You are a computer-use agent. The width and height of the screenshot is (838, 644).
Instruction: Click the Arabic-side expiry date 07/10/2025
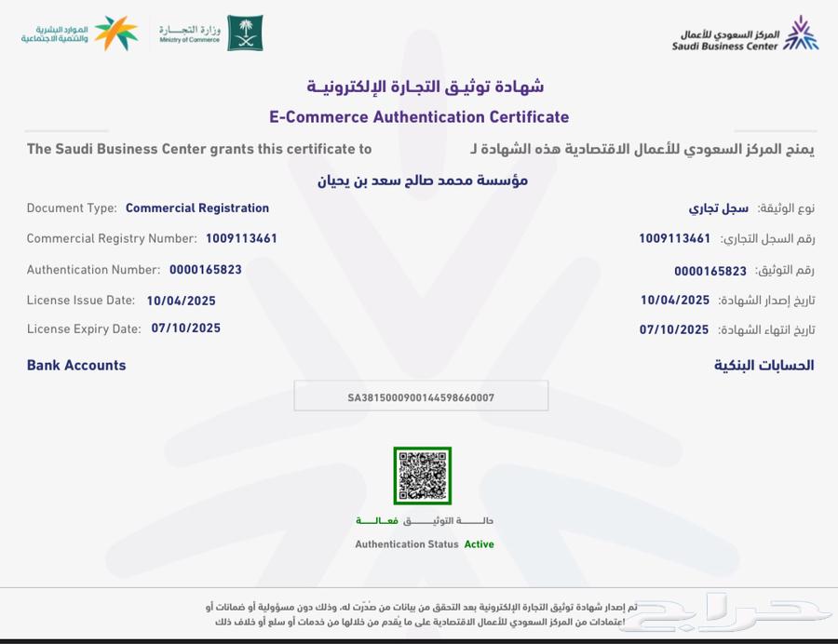coord(674,330)
